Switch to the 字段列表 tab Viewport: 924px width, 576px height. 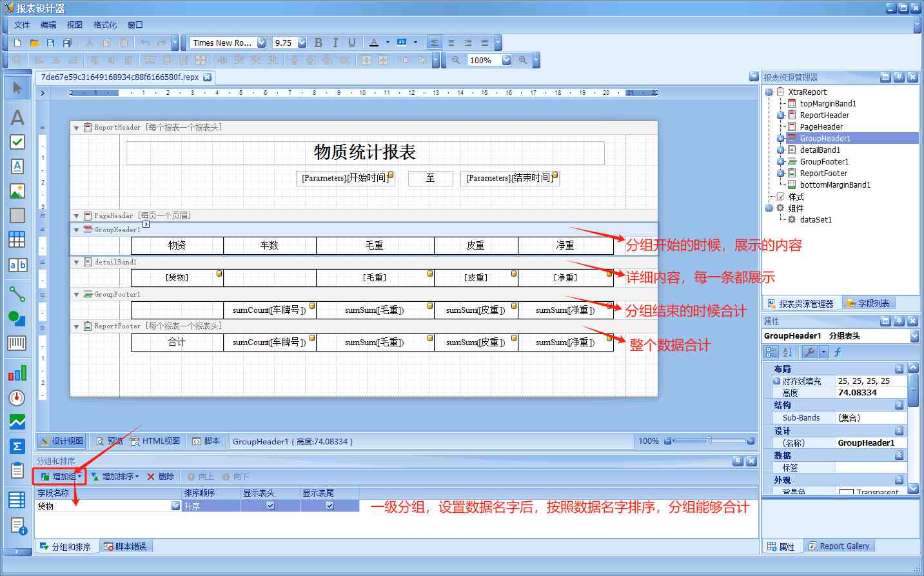point(868,303)
